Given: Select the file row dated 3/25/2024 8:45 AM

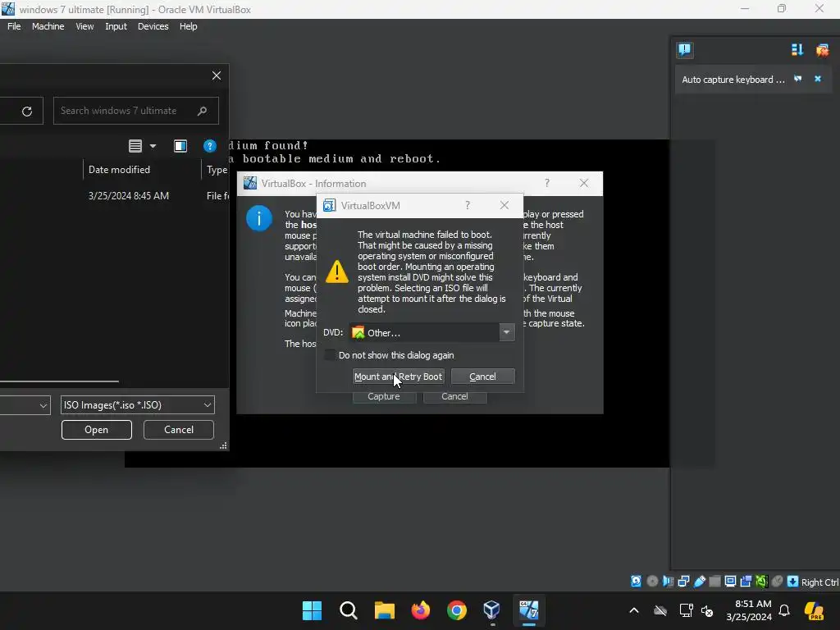Looking at the screenshot, I should point(115,196).
